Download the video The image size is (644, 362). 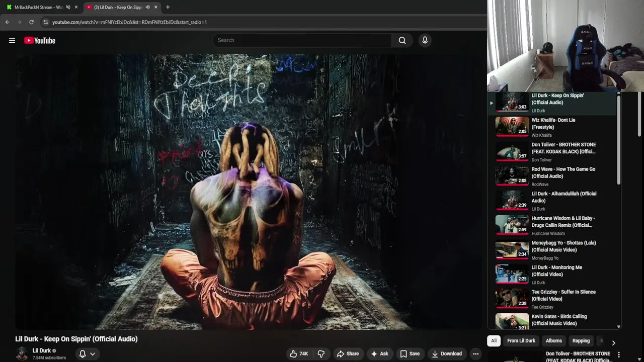447,354
